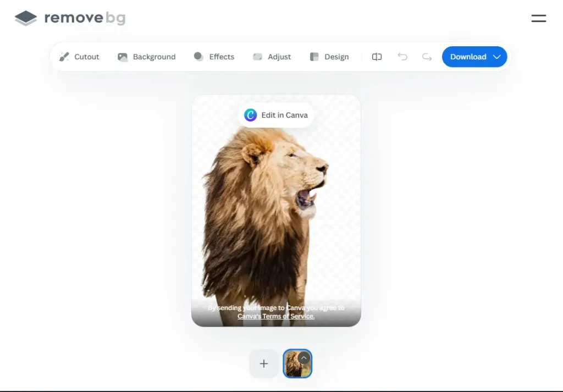Screen dimensions: 563x392
Task: Expand the Download options chevron
Action: point(497,57)
